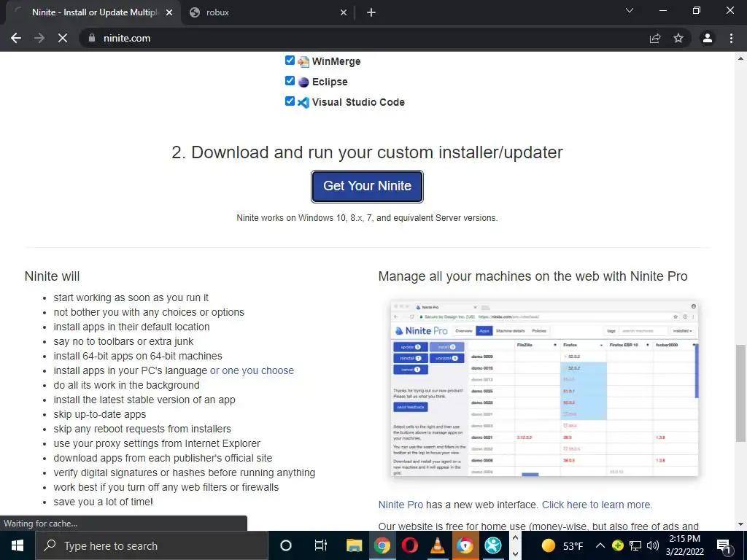
Task: Click 'start working as soon as you run it'
Action: 131,297
